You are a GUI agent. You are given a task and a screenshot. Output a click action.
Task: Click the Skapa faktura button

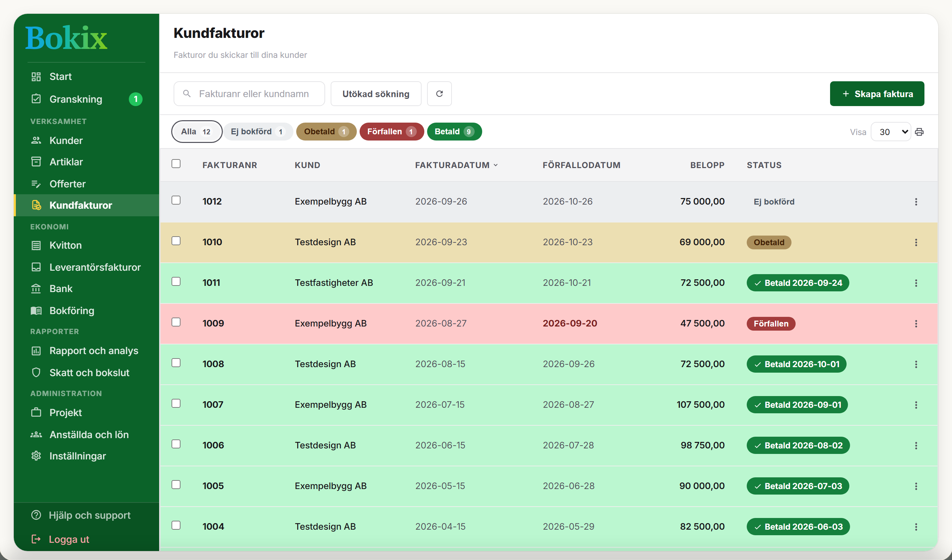[x=877, y=94]
